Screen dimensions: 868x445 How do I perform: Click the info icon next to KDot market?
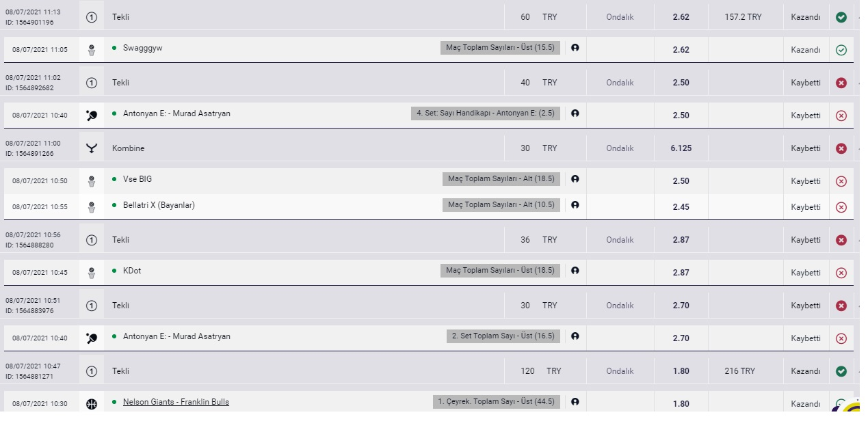[575, 271]
